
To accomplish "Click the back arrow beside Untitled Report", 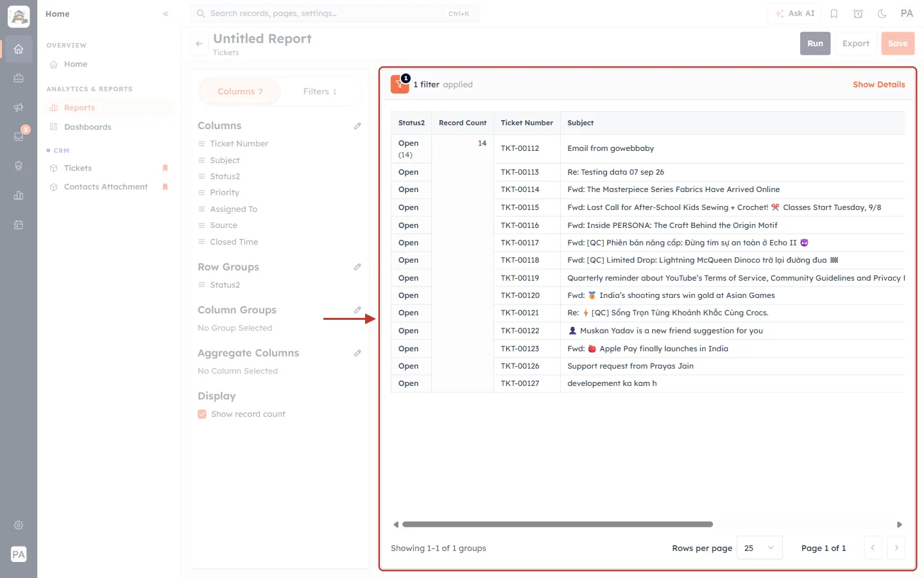I will tap(199, 44).
